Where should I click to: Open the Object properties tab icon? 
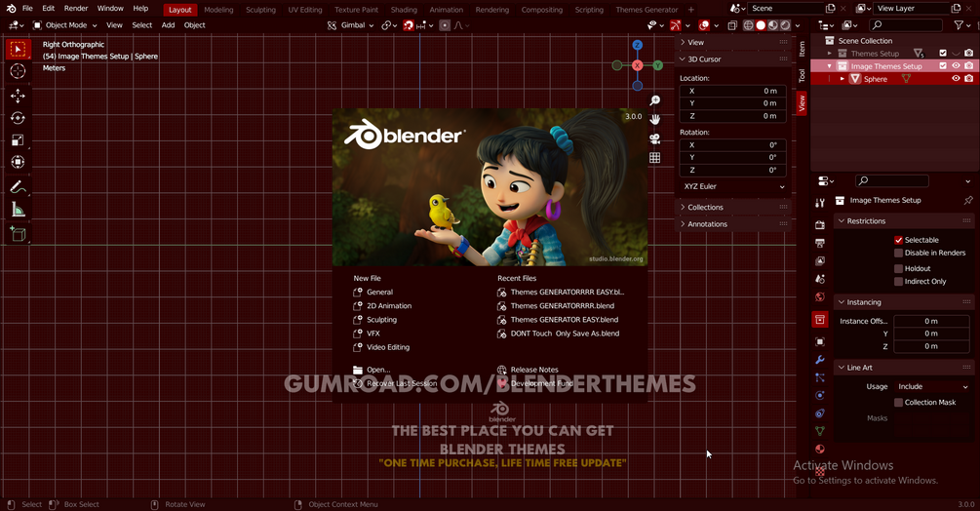coord(820,341)
